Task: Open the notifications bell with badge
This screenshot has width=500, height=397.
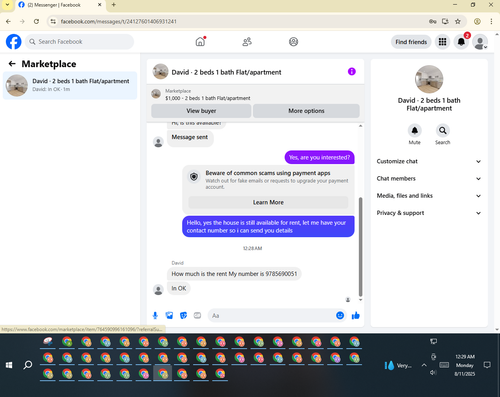Action: [461, 42]
